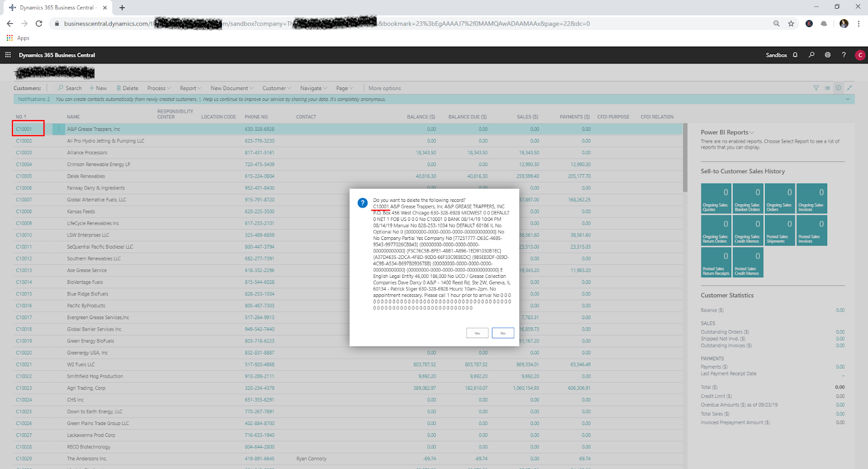868x469 pixels.
Task: Open a new browser tab
Action: pos(122,8)
